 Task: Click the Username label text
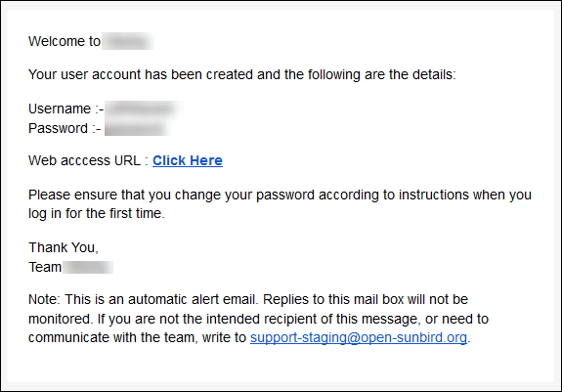click(x=65, y=109)
